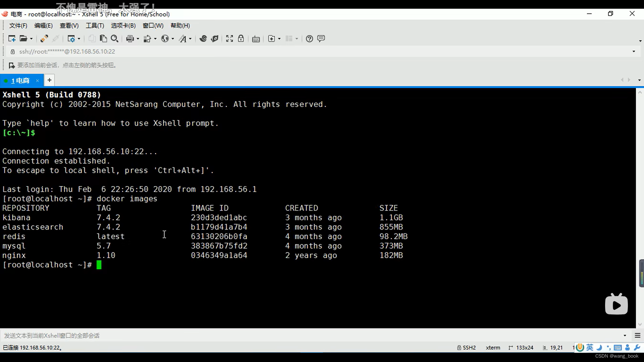Add a new tab with plus button
This screenshot has width=644, height=362.
(x=49, y=80)
